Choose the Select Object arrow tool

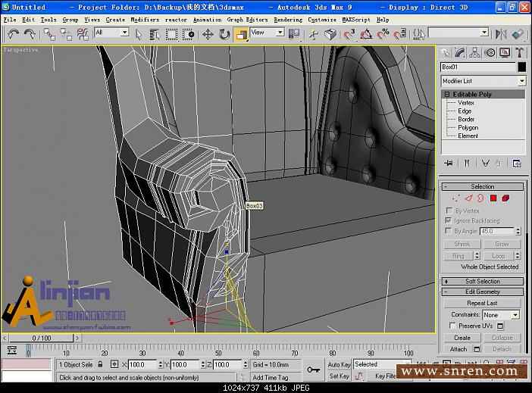coord(138,34)
